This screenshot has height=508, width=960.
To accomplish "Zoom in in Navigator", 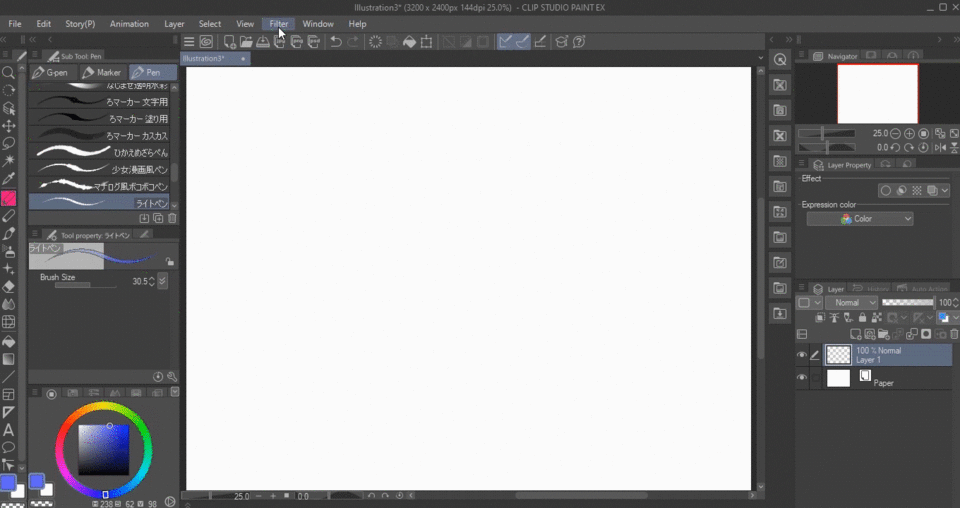I will (x=909, y=133).
